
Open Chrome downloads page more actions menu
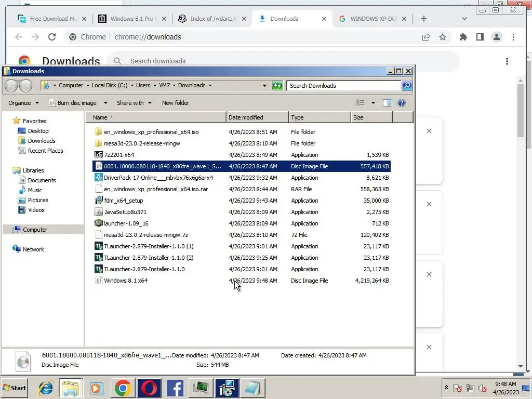[x=507, y=61]
